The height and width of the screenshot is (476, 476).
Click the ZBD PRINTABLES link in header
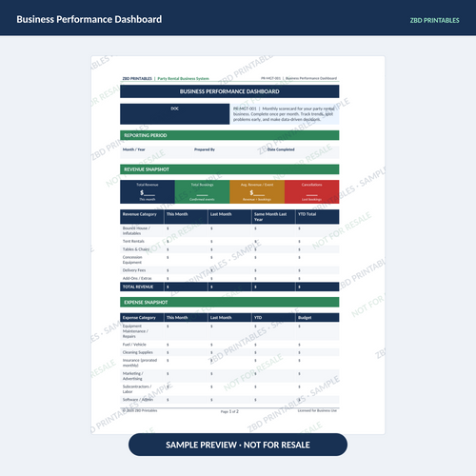tap(434, 20)
